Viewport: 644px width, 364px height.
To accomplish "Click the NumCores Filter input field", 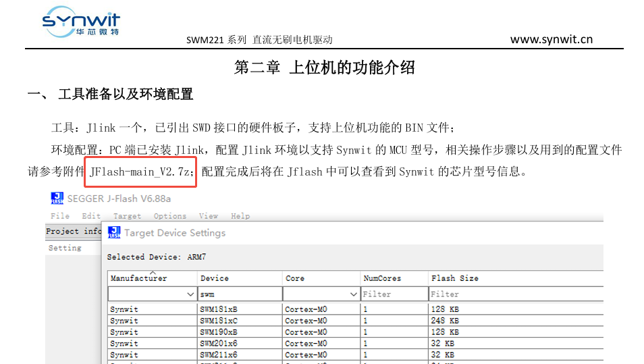I will point(394,294).
